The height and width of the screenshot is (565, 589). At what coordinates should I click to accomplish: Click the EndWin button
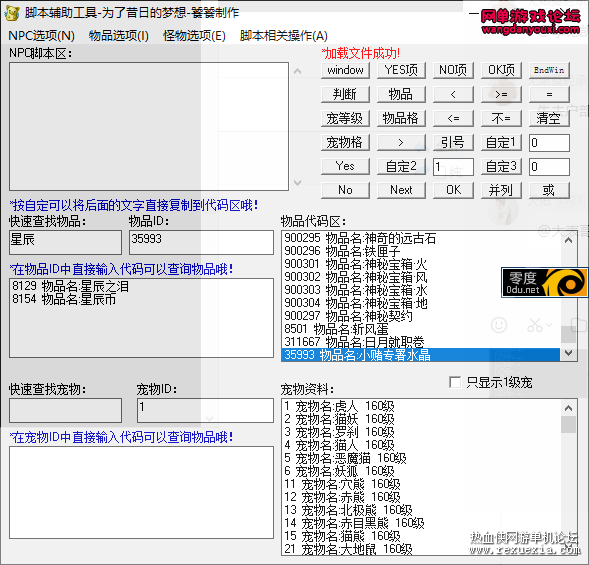549,70
